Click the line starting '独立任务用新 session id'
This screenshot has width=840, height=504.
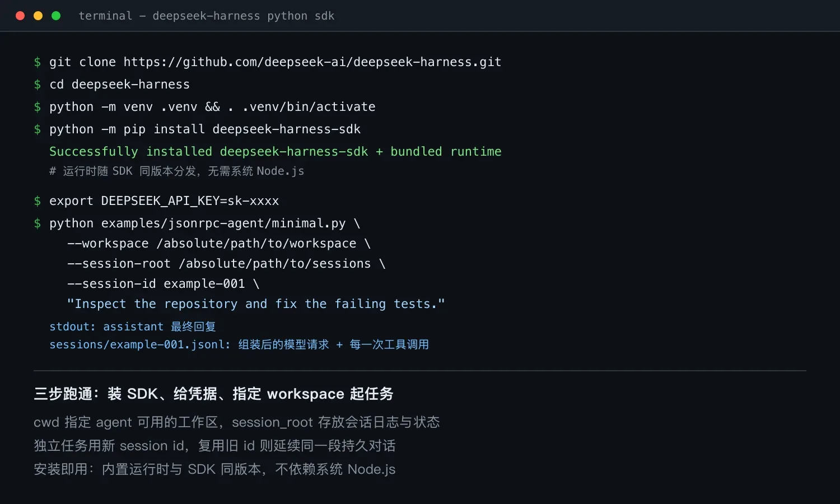(214, 446)
